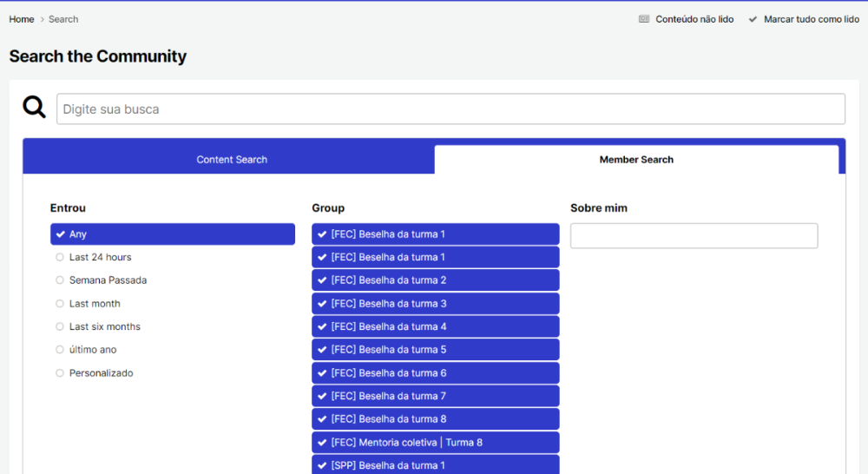Image resolution: width=868 pixels, height=474 pixels.
Task: Focus the Digite sua busca search field
Action: point(450,109)
